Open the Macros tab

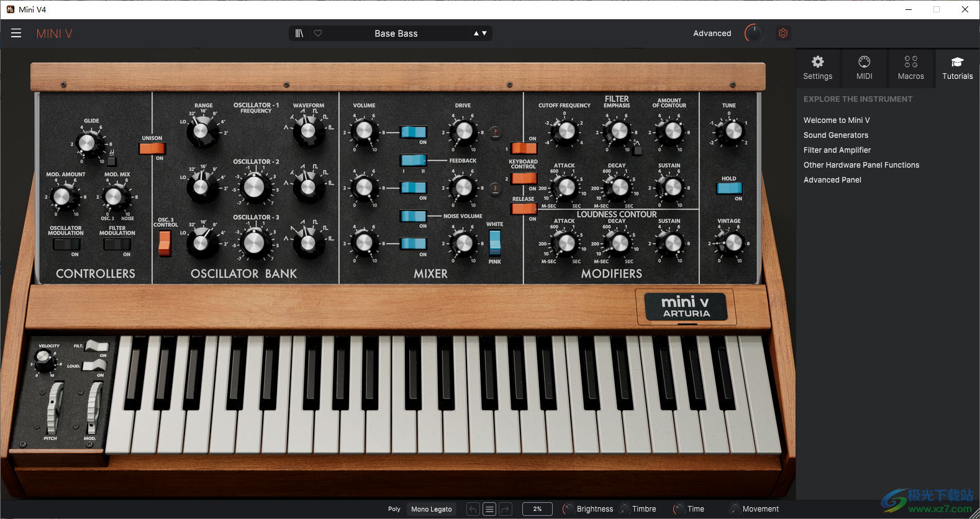point(911,68)
